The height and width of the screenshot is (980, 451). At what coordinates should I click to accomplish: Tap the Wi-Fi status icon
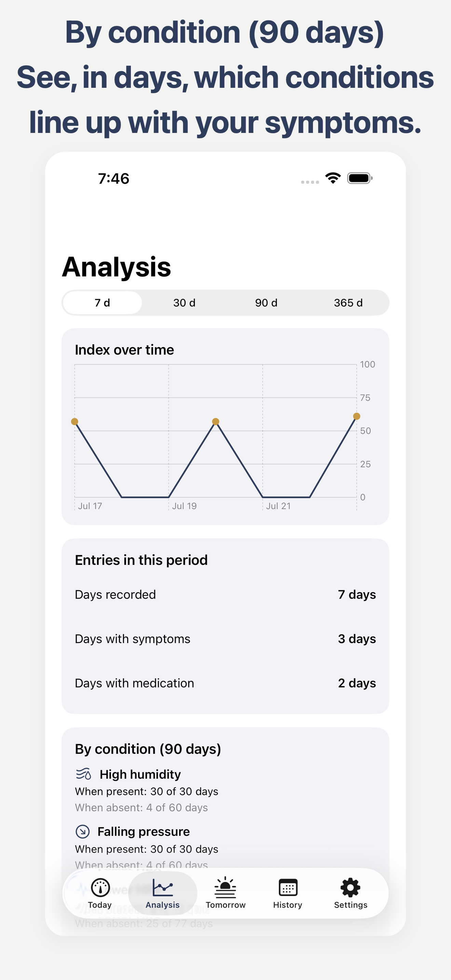333,178
